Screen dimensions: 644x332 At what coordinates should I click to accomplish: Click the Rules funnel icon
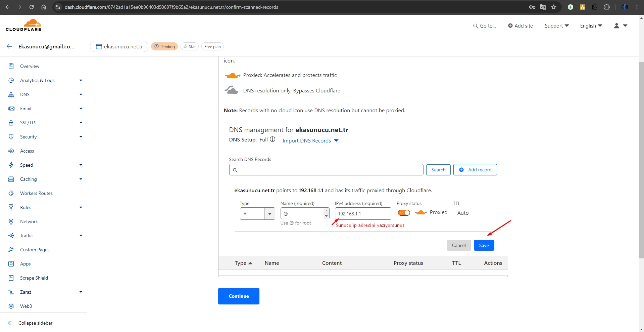click(11, 207)
